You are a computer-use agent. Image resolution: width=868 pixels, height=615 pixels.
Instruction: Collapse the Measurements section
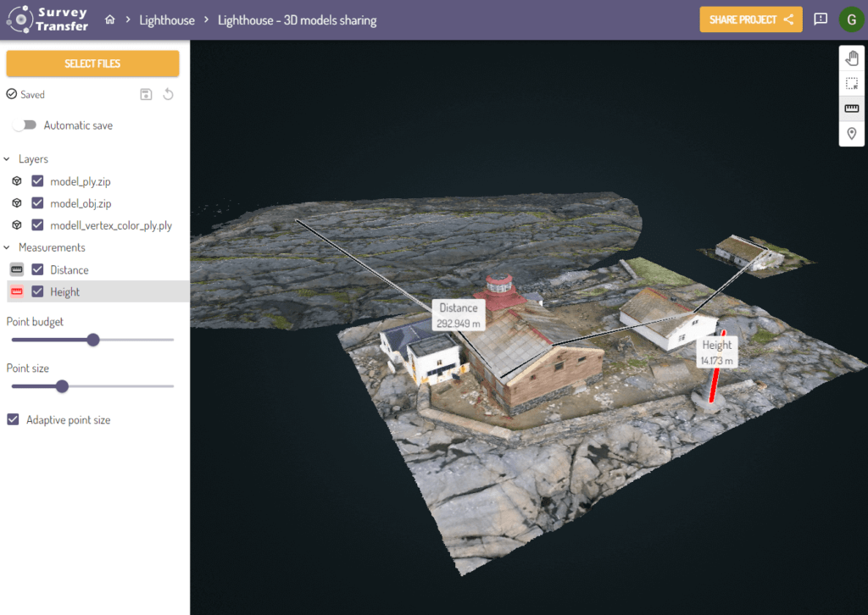point(7,247)
